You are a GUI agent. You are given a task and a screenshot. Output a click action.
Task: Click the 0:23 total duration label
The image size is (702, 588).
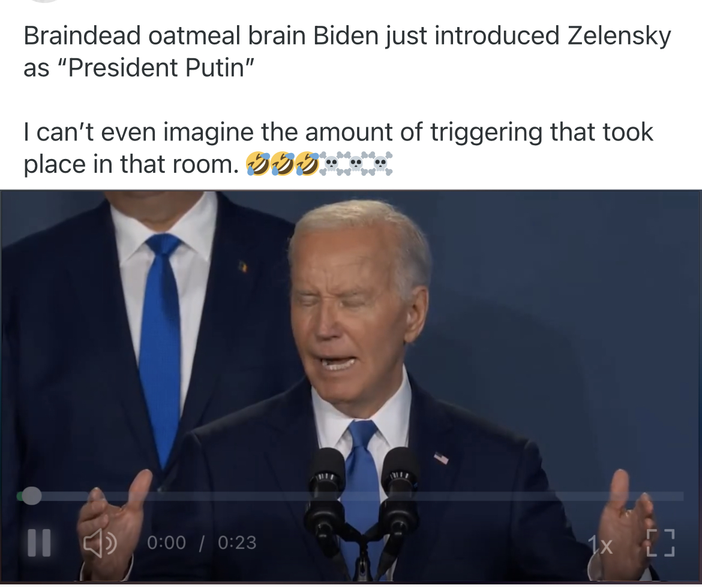237,543
